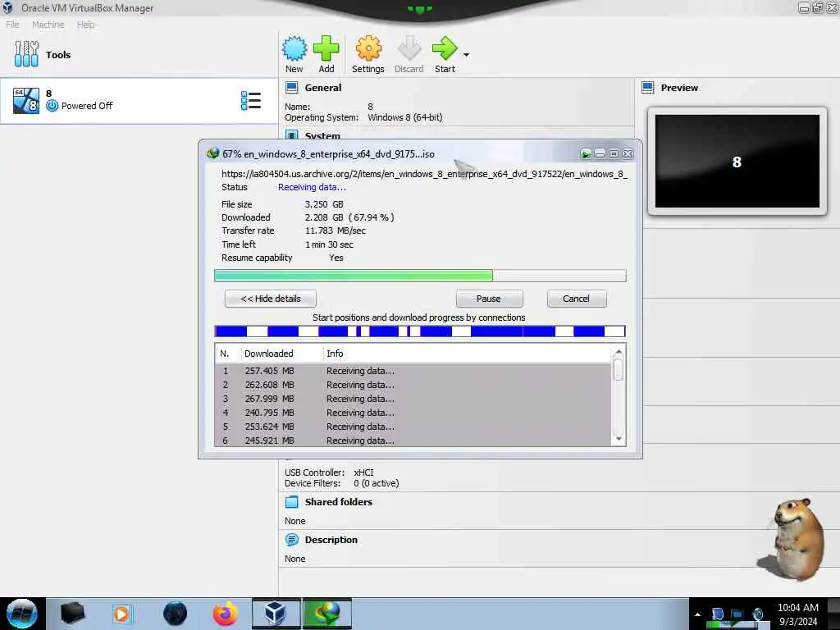
Task: Click the Add machine plus icon
Action: point(326,48)
